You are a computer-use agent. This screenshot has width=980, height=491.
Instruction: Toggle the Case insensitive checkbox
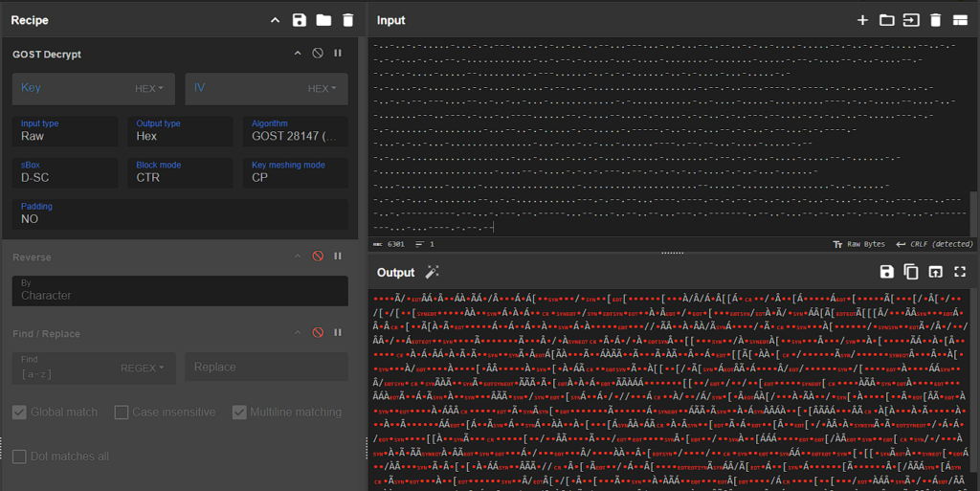122,413
